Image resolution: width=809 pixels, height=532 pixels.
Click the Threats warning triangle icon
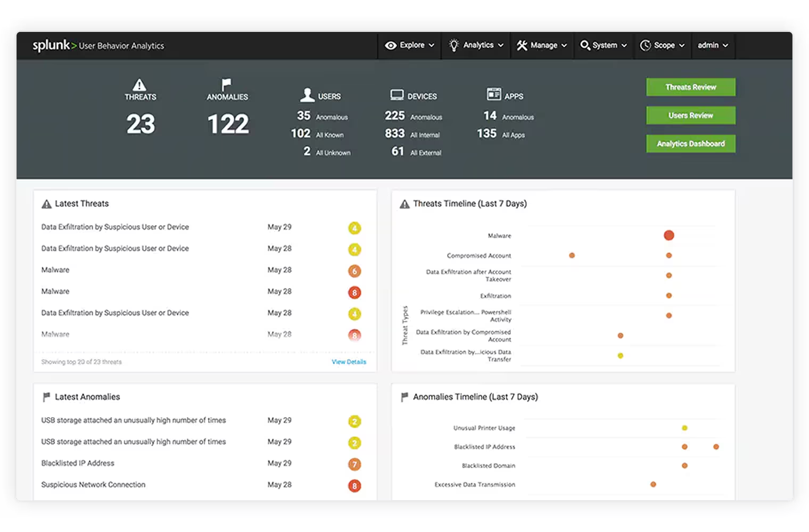[x=139, y=85]
